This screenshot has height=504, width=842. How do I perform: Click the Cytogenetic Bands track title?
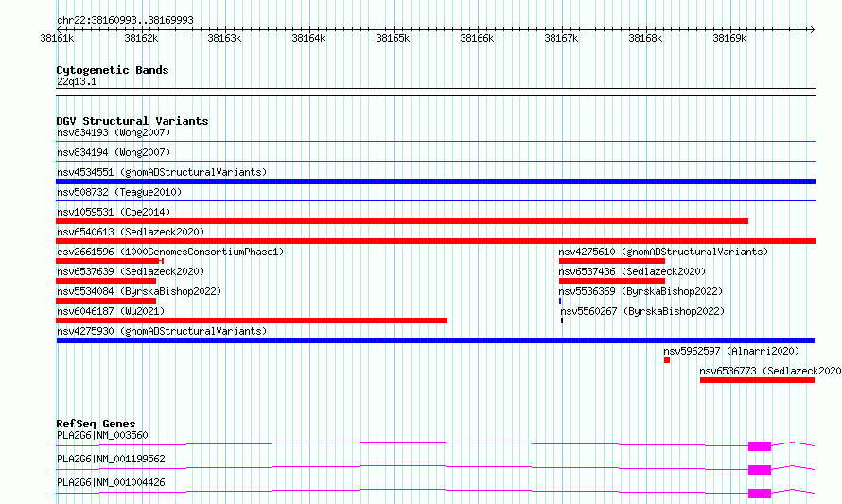[113, 70]
